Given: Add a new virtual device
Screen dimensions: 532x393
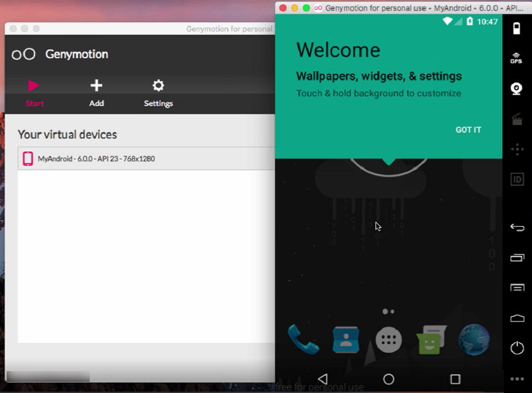Looking at the screenshot, I should click(x=96, y=93).
